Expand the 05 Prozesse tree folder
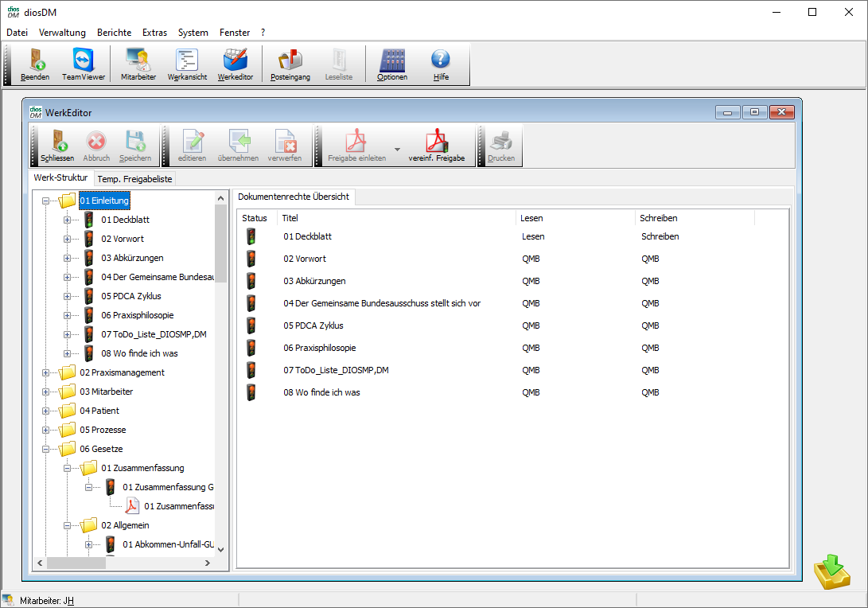This screenshot has height=608, width=868. (46, 430)
